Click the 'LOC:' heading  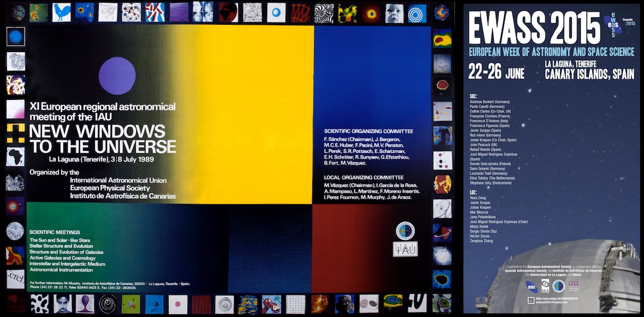click(x=473, y=193)
